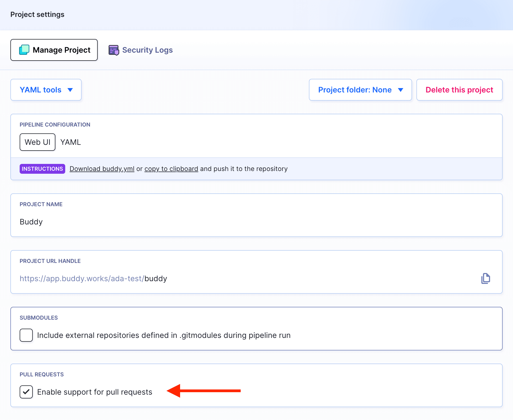Click the INSTRUCTIONS badge
Screen dimensions: 513x420
tap(42, 169)
